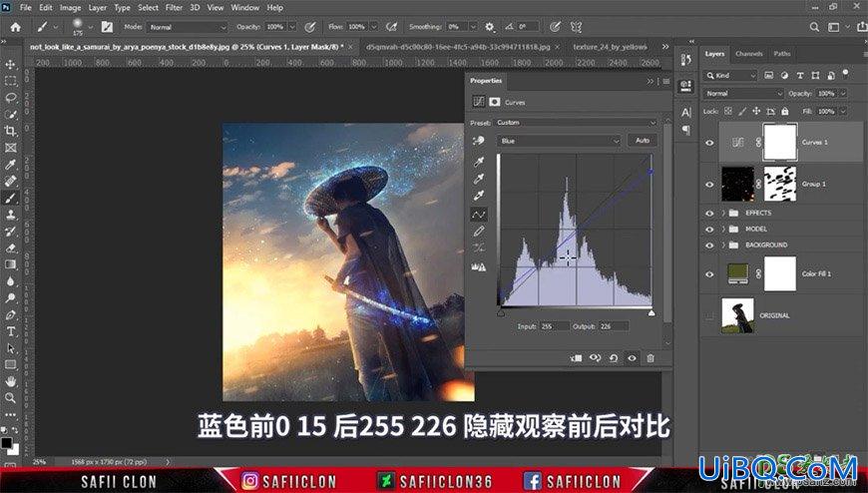Switch to the Paths tab
This screenshot has height=493, width=868.
[782, 54]
